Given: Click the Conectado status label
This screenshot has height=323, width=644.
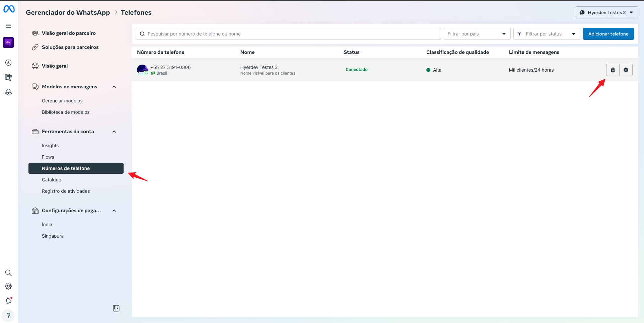Looking at the screenshot, I should (x=357, y=70).
